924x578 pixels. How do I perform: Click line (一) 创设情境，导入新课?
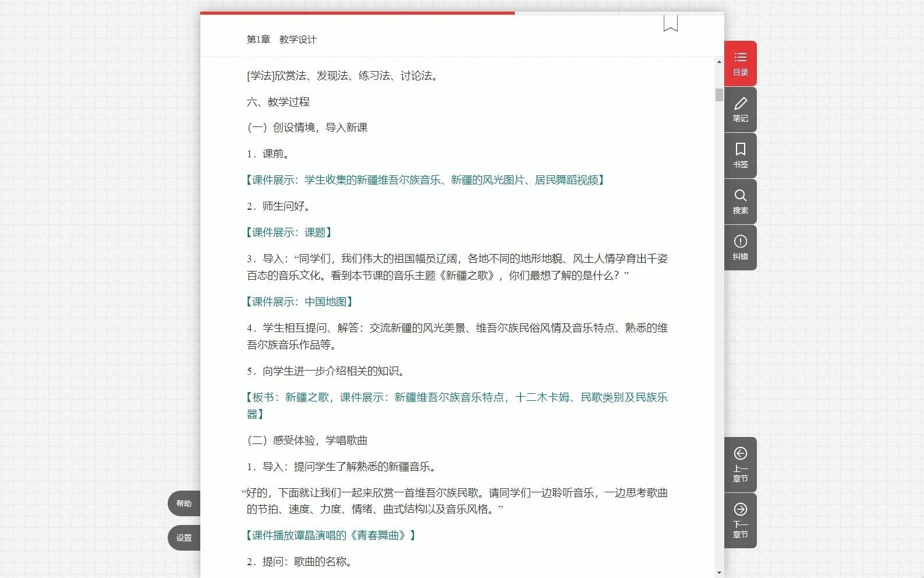pos(307,128)
